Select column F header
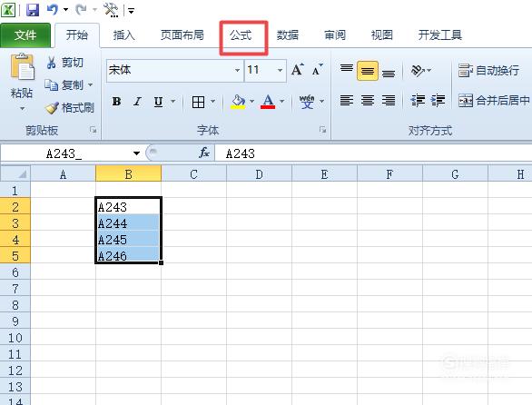Viewport: 532px width, 405px height. [x=389, y=174]
